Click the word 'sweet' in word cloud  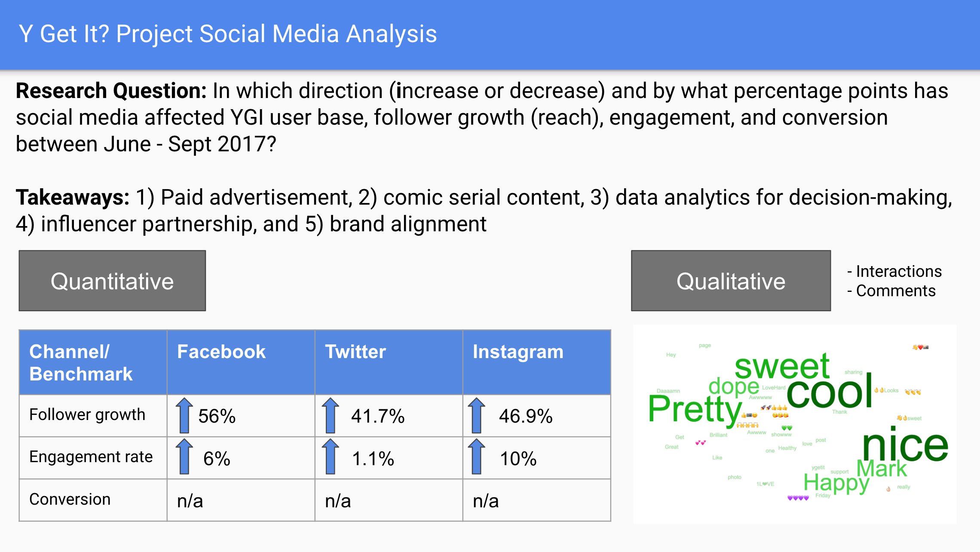782,365
